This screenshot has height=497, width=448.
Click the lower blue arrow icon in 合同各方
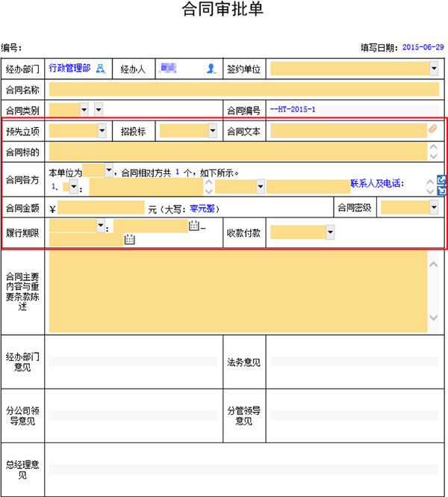[441, 191]
